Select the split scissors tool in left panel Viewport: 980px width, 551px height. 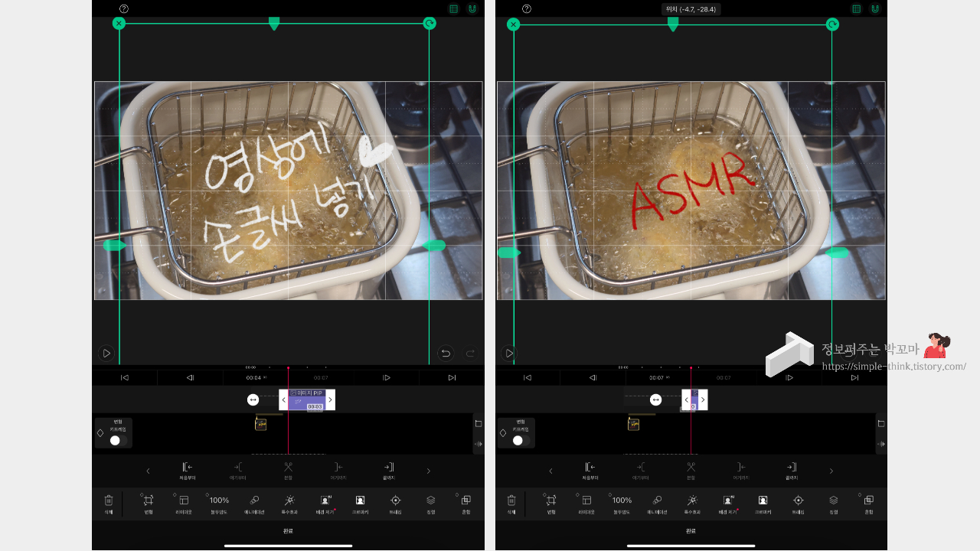(289, 470)
